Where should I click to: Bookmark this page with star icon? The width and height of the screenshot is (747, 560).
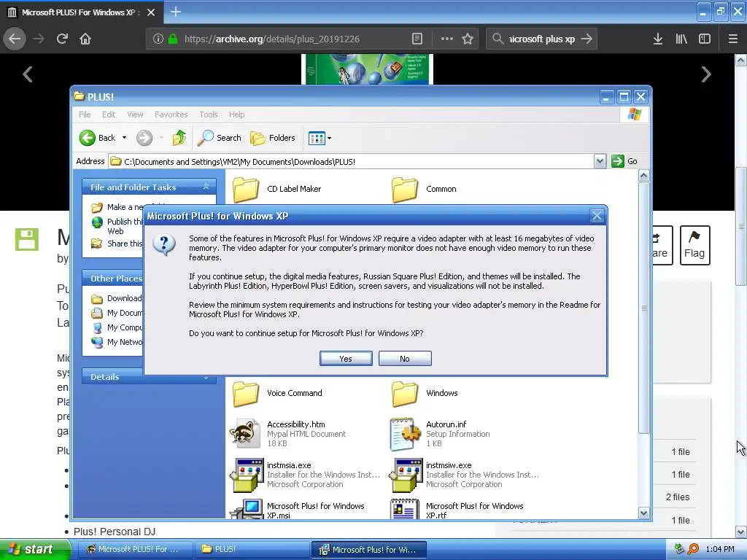point(468,39)
